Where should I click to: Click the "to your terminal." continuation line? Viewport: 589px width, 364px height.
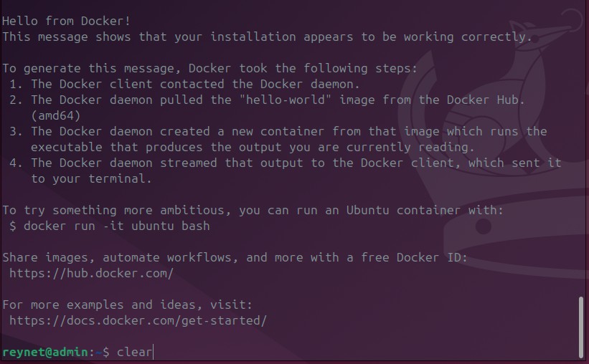pyautogui.click(x=91, y=178)
